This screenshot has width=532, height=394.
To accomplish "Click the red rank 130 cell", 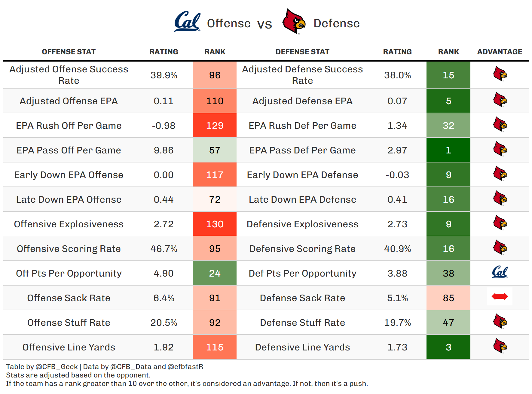I will tap(215, 224).
